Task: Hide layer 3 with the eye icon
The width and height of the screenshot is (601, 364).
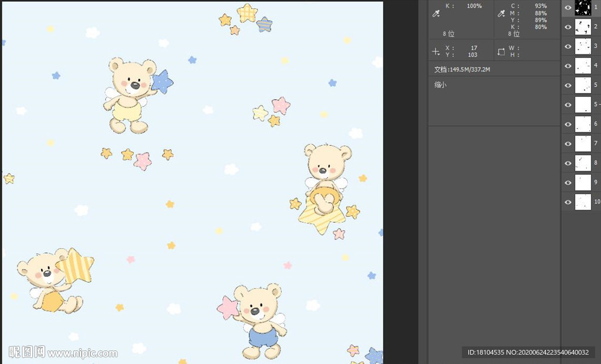Action: [568, 46]
